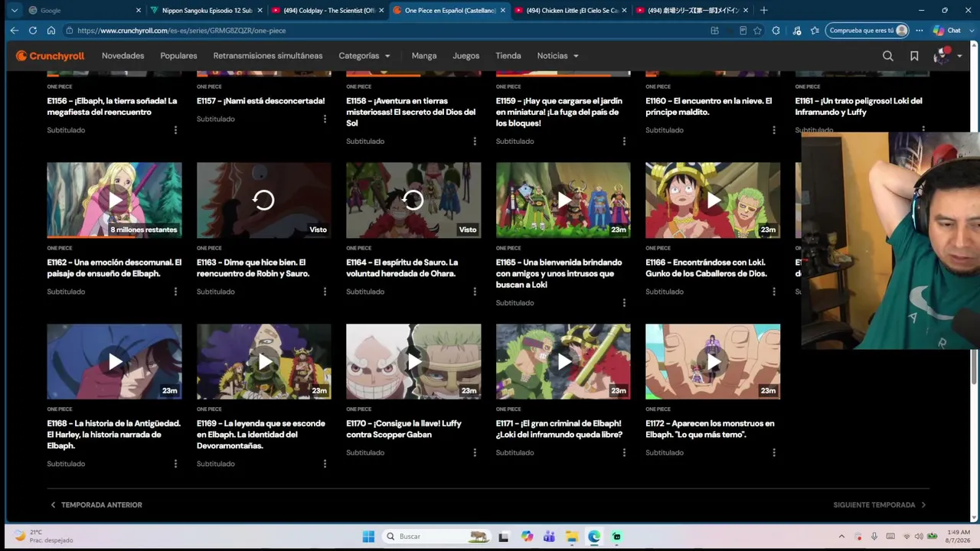This screenshot has width=980, height=551.
Task: Open more options for episode E1162
Action: coord(175,292)
